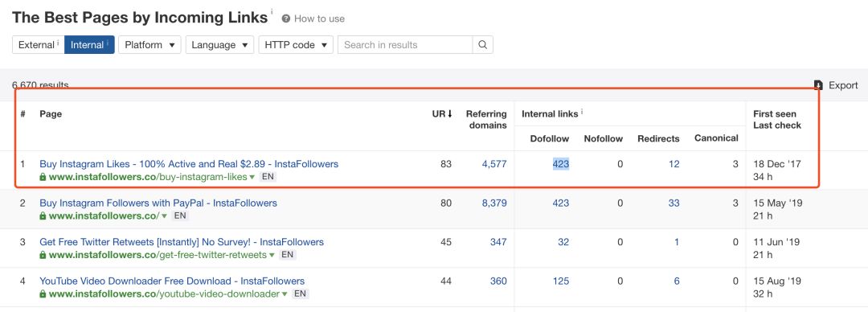The width and height of the screenshot is (868, 312).
Task: Click lock icon beside get-free-twitter-retweets URL
Action: pyautogui.click(x=43, y=255)
